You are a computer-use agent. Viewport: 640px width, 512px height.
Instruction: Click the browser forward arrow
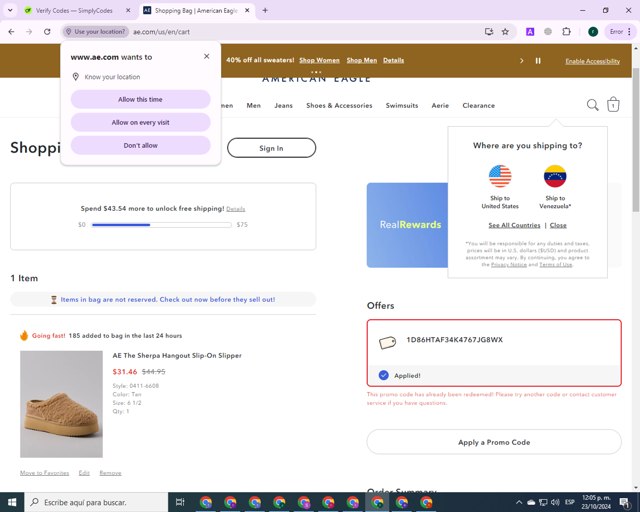[x=29, y=32]
